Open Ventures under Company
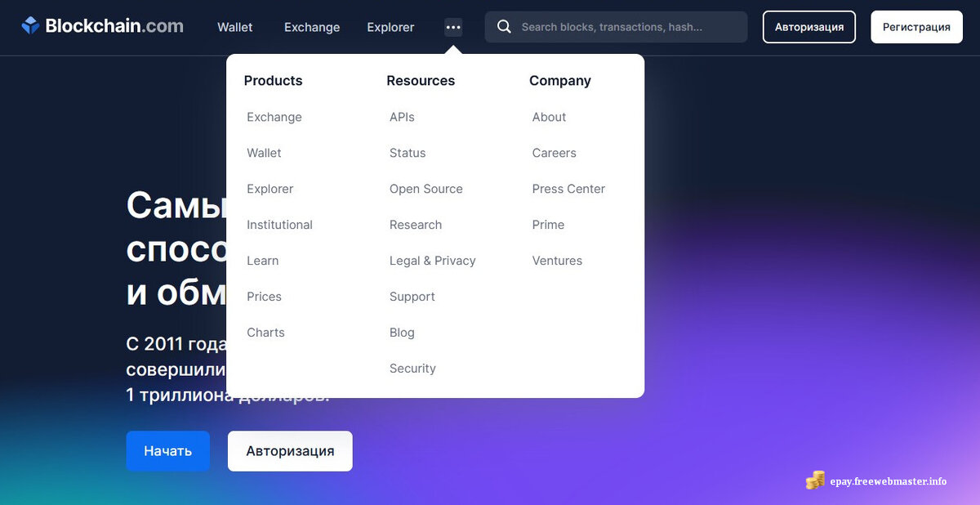The height and width of the screenshot is (505, 980). [557, 261]
